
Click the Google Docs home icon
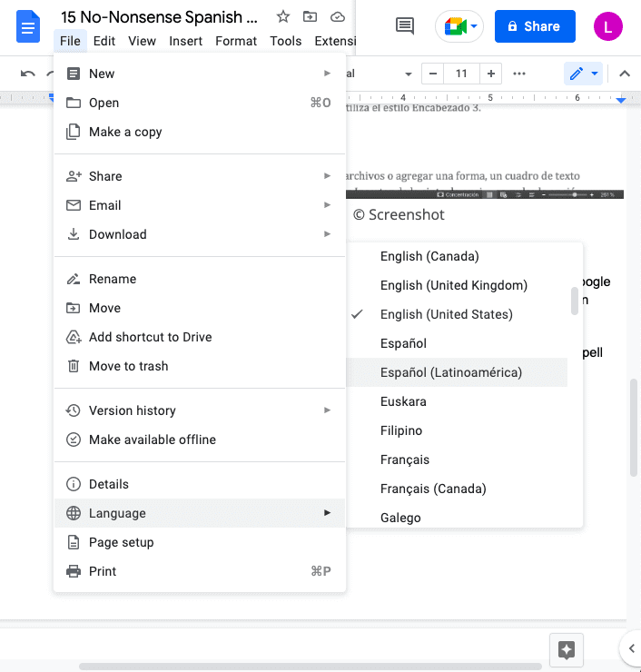click(x=28, y=27)
